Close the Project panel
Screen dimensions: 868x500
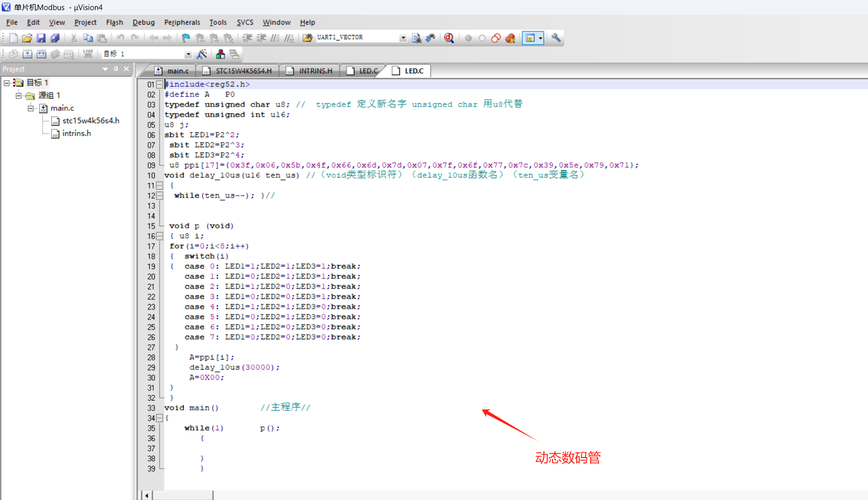coord(126,69)
